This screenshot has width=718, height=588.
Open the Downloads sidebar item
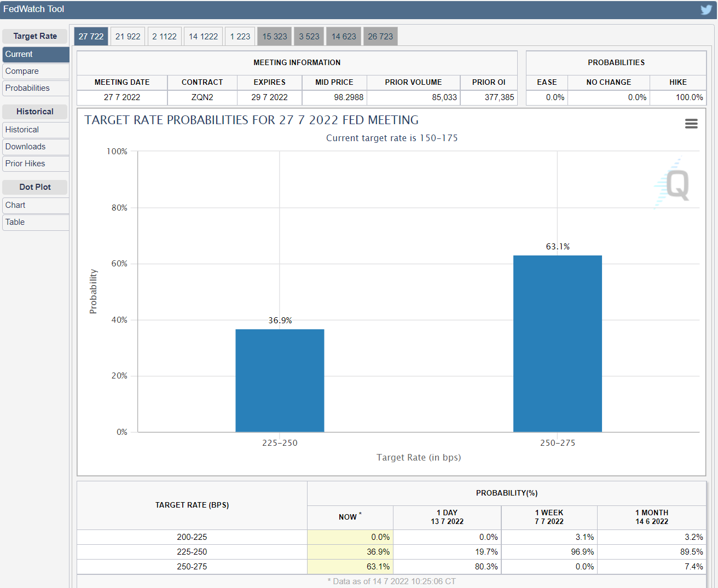[x=36, y=147]
